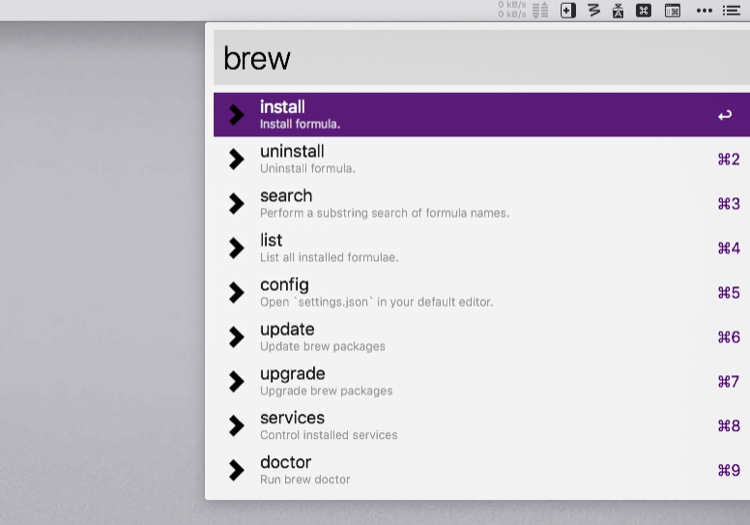The width and height of the screenshot is (750, 525).
Task: Click the chevron icon beside update
Action: point(236,337)
